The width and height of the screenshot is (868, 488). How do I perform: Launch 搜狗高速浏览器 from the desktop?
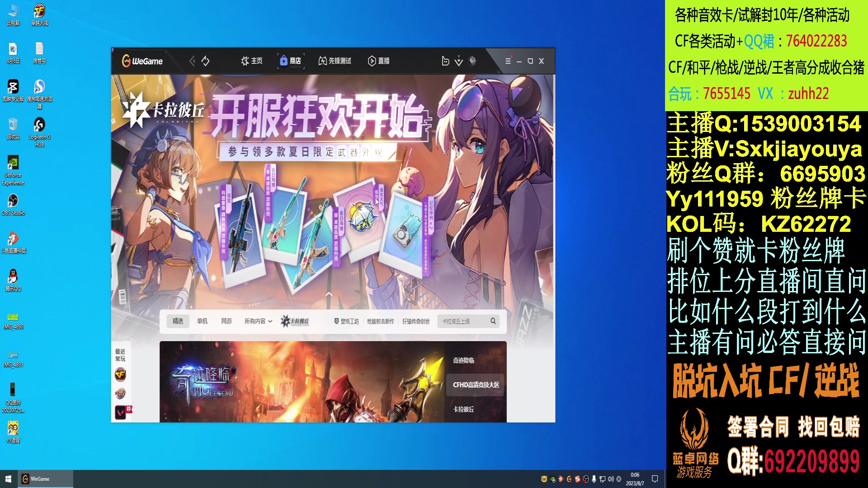click(39, 94)
